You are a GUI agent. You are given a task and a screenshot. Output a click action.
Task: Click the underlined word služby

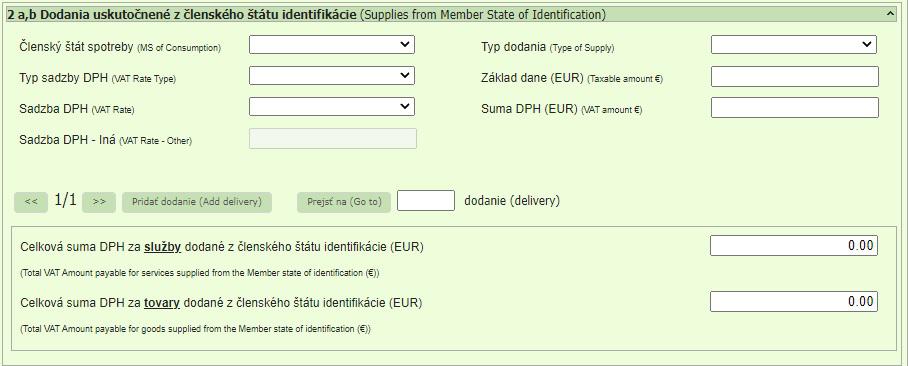(x=163, y=247)
